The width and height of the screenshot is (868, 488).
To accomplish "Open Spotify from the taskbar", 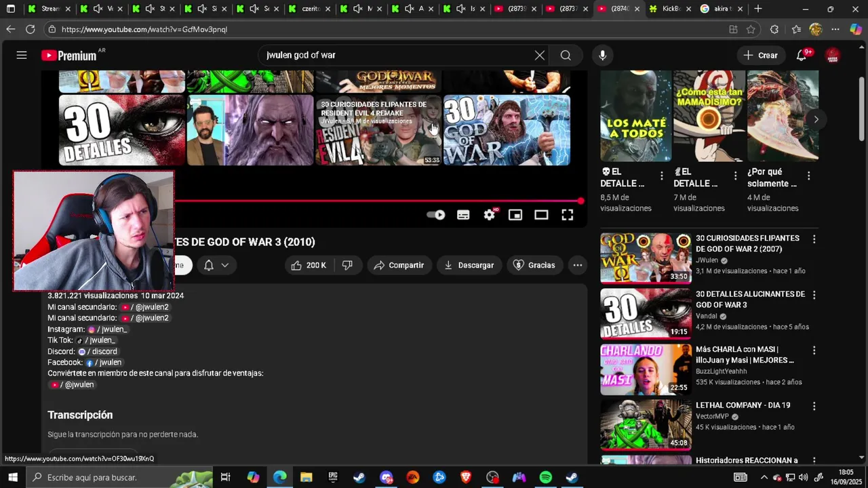I will click(x=546, y=477).
